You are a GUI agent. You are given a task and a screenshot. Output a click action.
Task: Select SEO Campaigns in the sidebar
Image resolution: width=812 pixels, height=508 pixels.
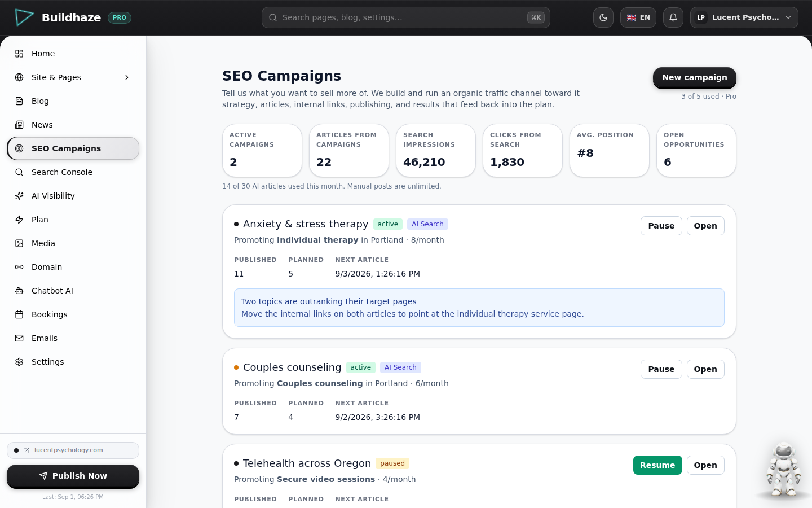point(73,148)
